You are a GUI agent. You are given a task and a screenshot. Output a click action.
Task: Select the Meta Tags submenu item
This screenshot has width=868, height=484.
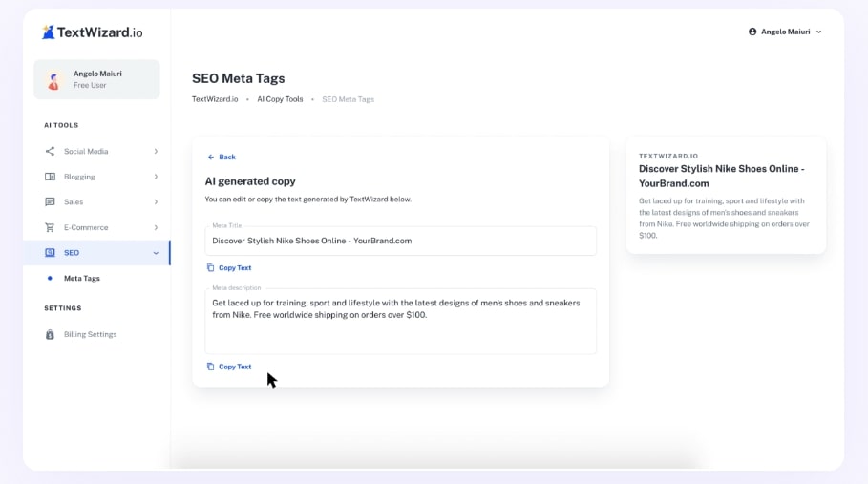tap(82, 278)
